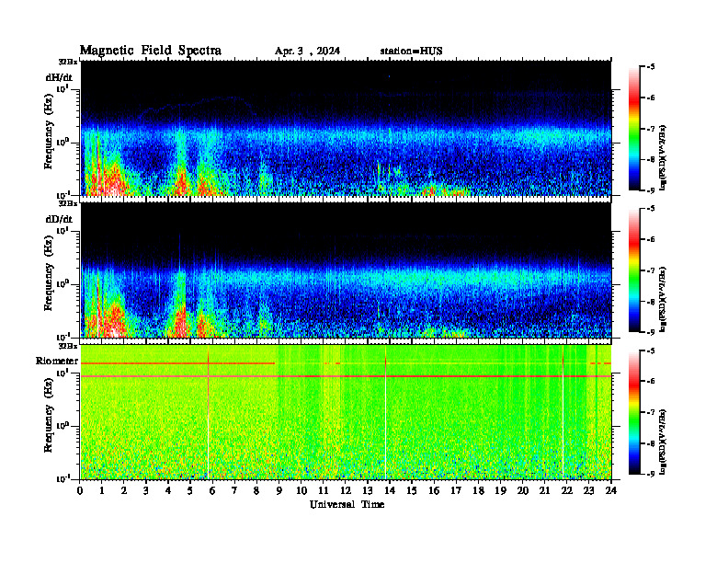Click hour "5" on the Universal Time axis
728x563 pixels.
coord(190,490)
